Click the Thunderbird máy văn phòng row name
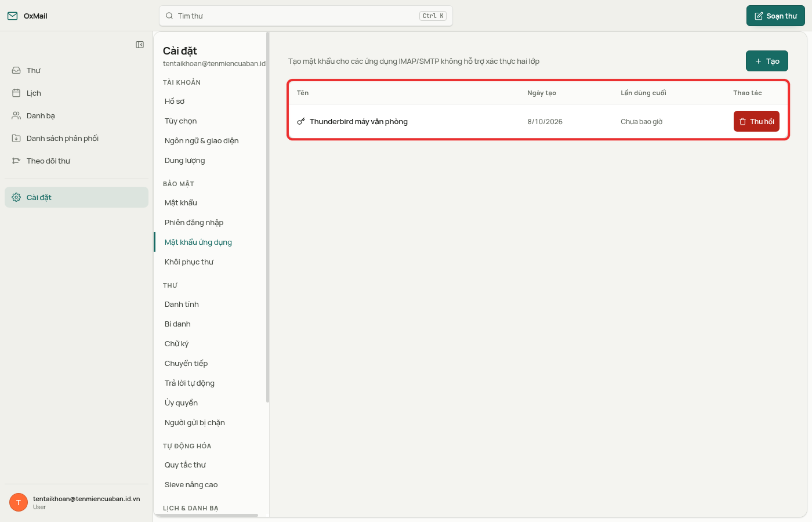 (x=358, y=121)
